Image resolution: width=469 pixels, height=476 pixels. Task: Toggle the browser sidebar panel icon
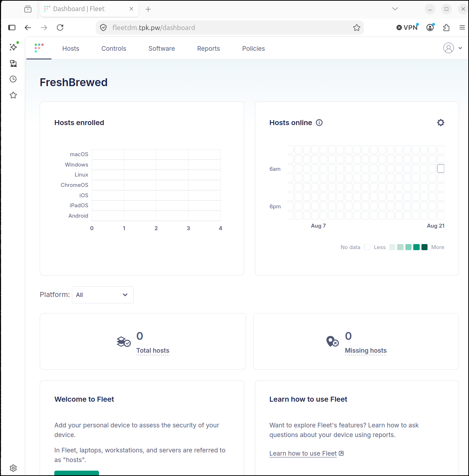click(12, 28)
